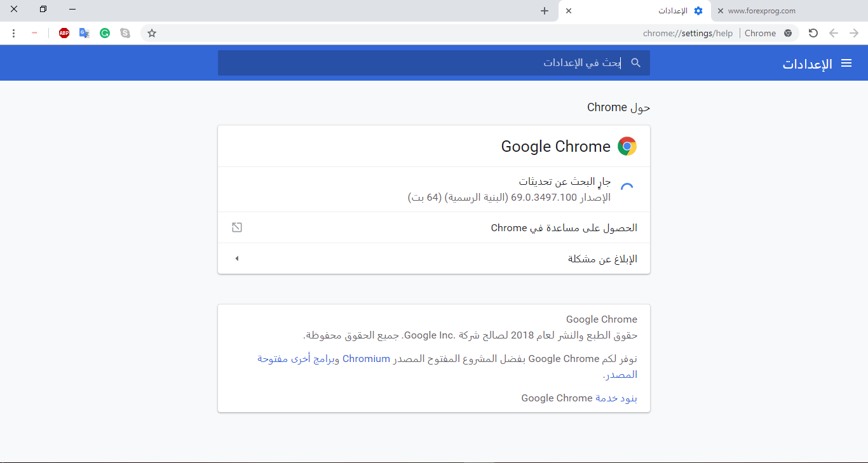Switch to the www.forexprog.com tab
The width and height of the screenshot is (868, 463).
tap(788, 11)
